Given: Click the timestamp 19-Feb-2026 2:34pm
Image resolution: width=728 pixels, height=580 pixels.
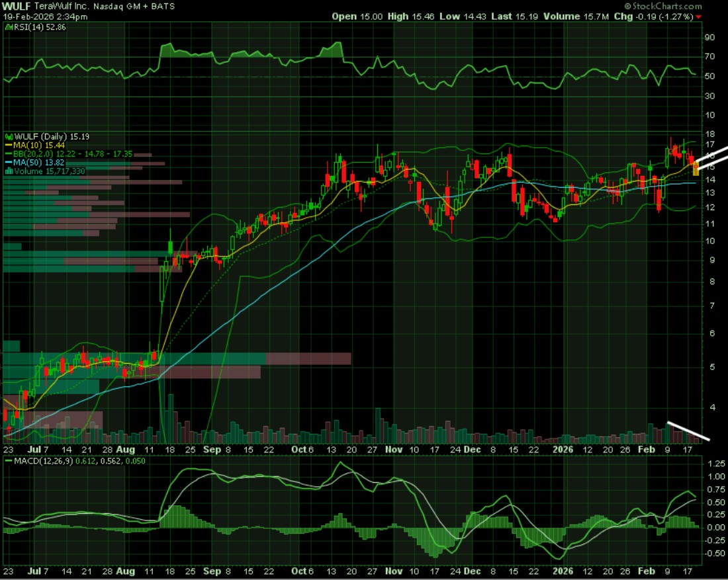Looking at the screenshot, I should click(x=45, y=17).
